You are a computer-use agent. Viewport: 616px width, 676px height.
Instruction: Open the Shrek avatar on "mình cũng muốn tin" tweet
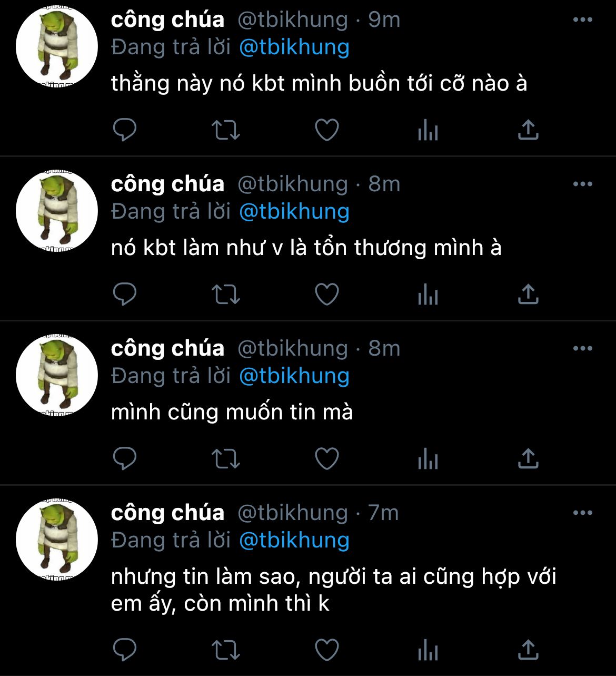tap(57, 375)
